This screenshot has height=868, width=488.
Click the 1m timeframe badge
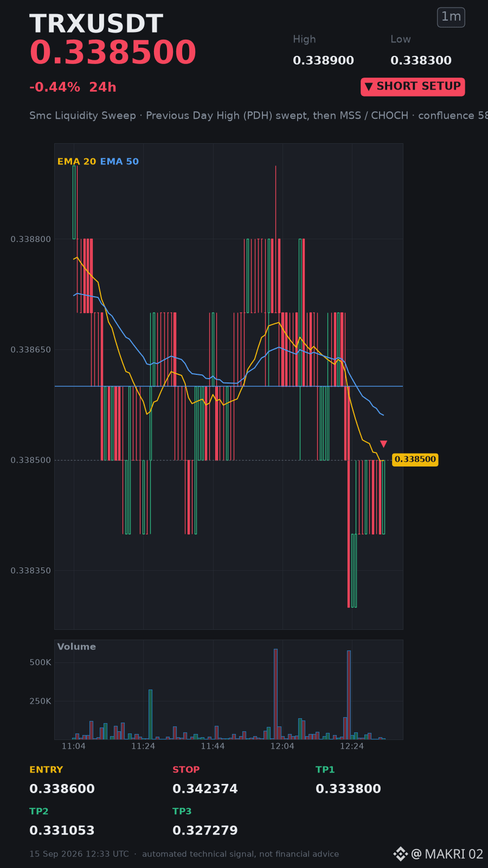[x=451, y=17]
